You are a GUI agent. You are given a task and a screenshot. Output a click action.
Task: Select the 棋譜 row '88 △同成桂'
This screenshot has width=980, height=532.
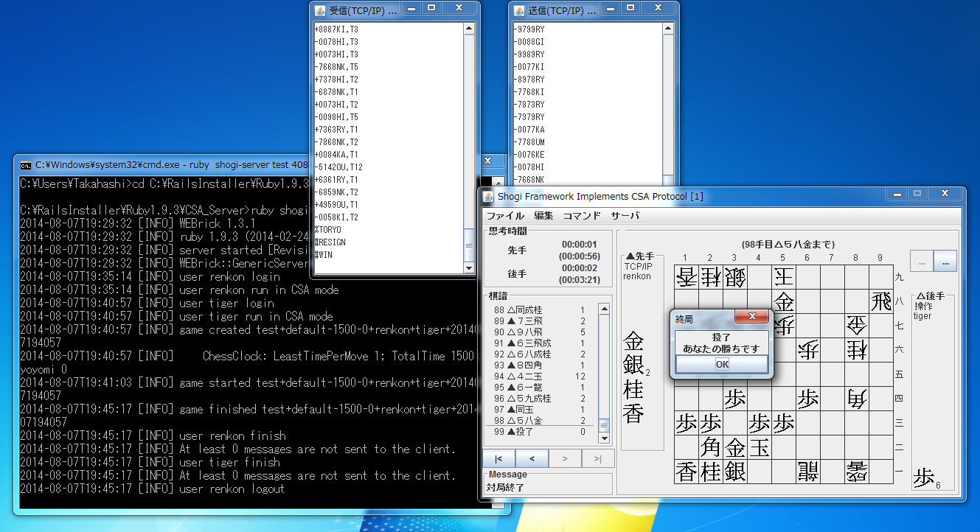click(x=542, y=310)
